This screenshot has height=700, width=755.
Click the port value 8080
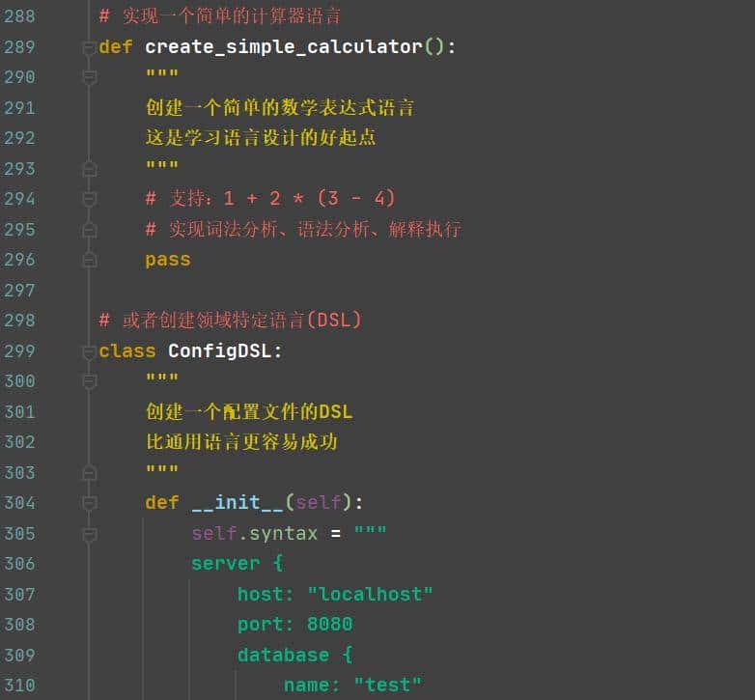[x=330, y=625]
